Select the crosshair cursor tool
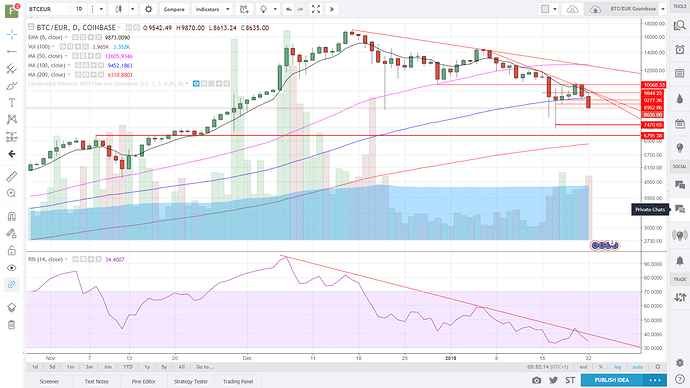The image size is (690, 388). [12, 34]
